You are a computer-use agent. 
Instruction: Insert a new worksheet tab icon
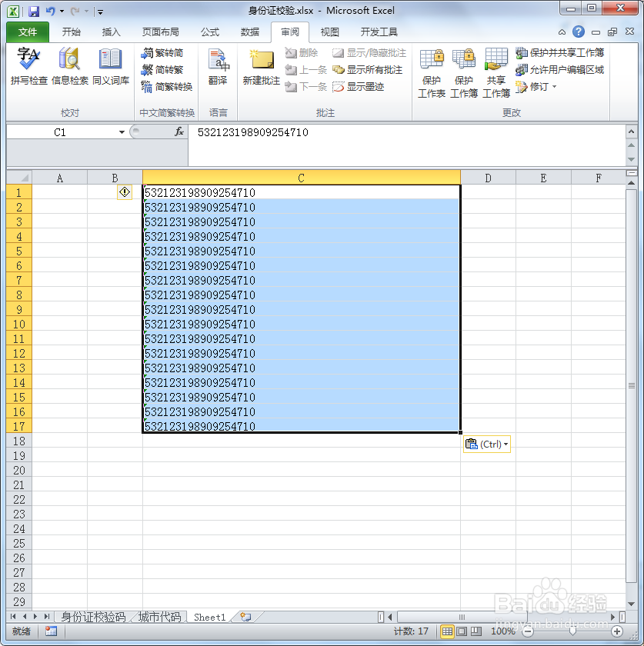tap(245, 617)
